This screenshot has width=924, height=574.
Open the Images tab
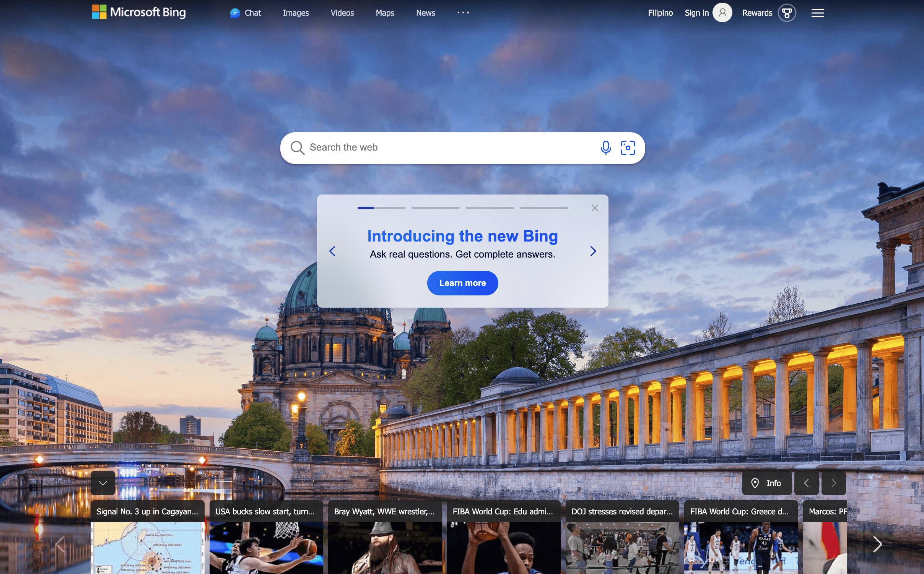[296, 13]
